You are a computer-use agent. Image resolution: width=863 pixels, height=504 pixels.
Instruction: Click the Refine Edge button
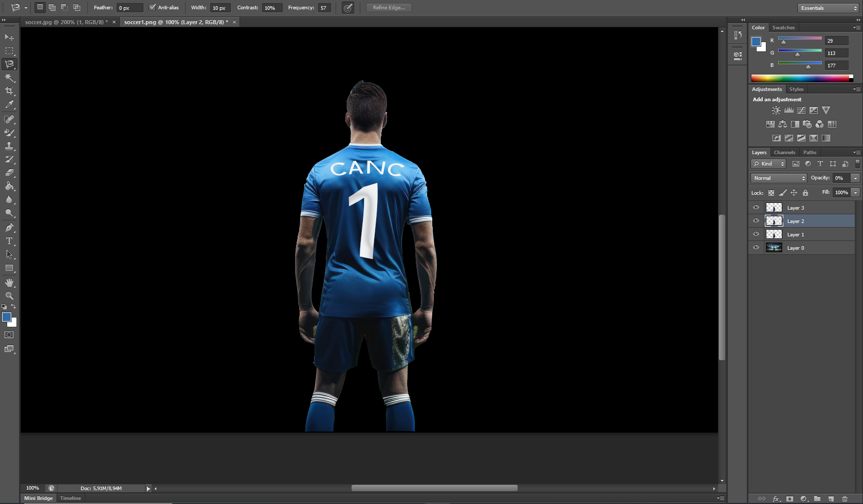389,8
